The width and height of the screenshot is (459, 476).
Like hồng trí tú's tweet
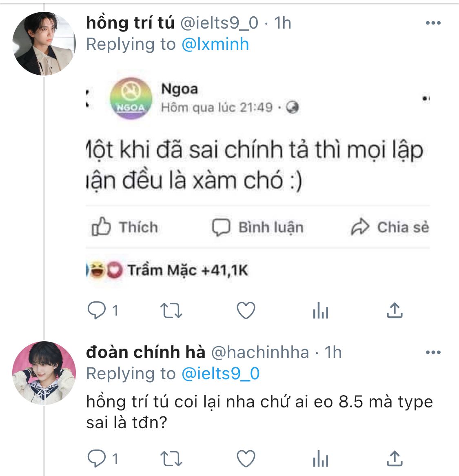tap(246, 311)
